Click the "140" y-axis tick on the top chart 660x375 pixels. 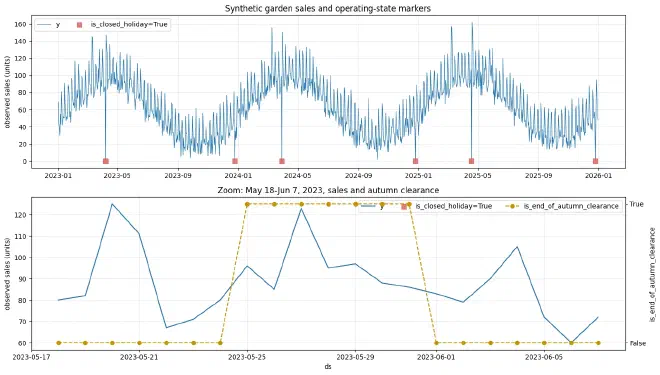[x=21, y=42]
